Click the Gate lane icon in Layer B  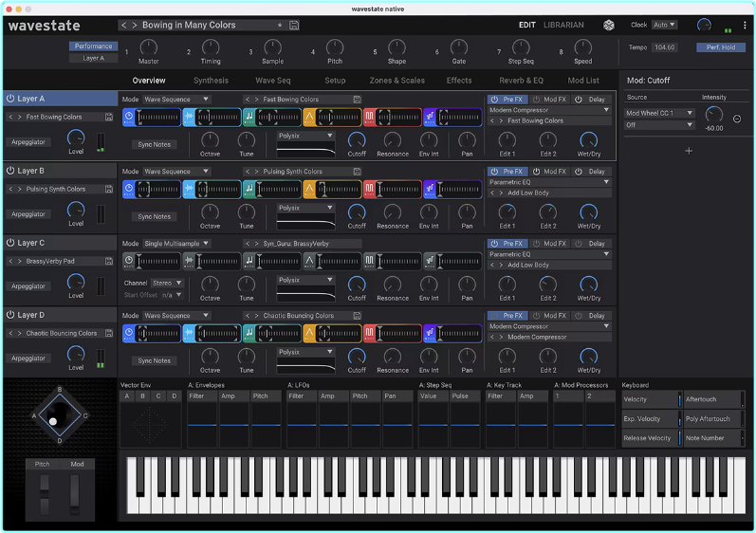pyautogui.click(x=370, y=189)
